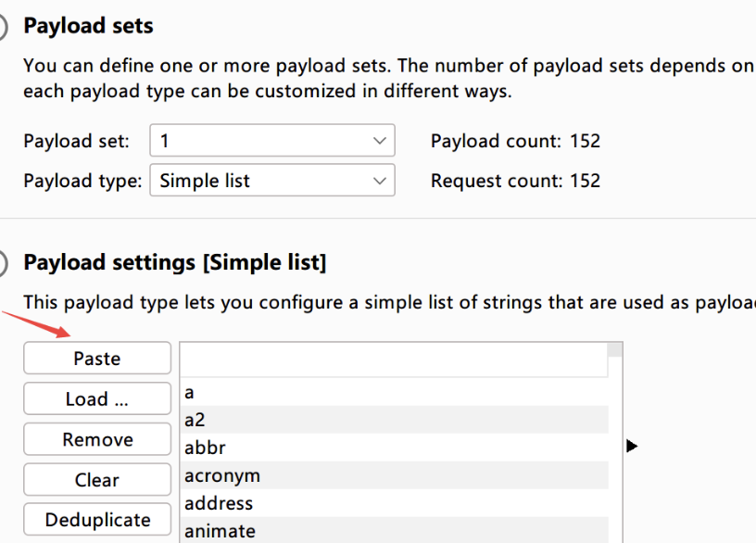Clear the payload list
The width and height of the screenshot is (756, 543).
tap(97, 480)
